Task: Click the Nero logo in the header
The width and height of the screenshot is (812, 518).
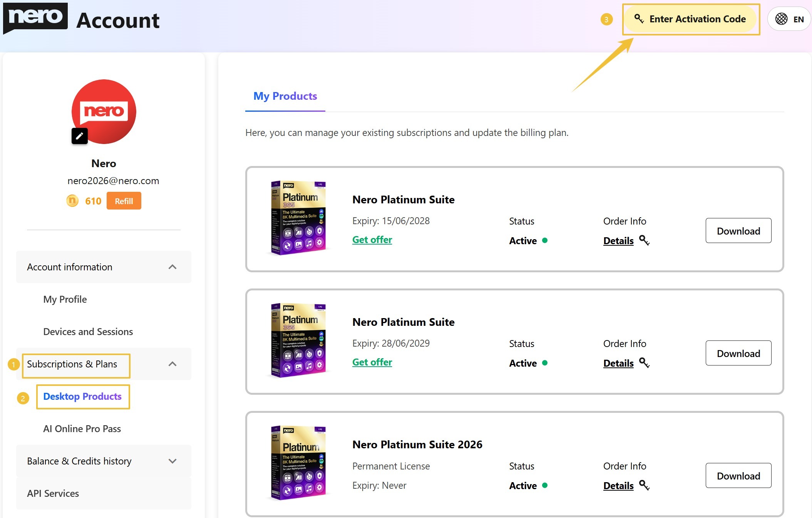Action: click(x=35, y=18)
